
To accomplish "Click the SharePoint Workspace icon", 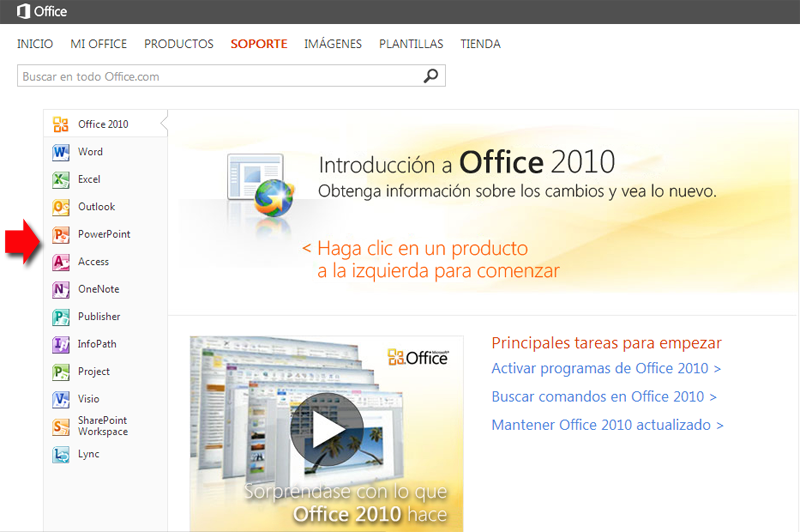I will [61, 427].
